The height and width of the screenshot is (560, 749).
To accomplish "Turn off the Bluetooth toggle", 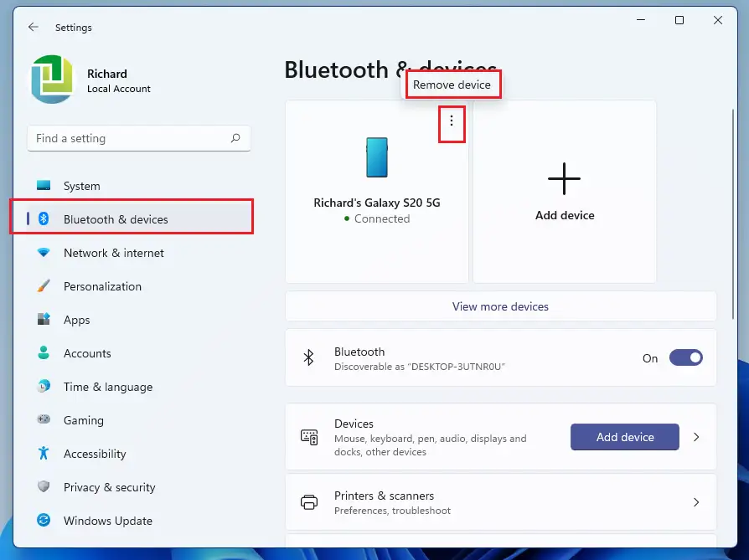I will click(x=686, y=357).
